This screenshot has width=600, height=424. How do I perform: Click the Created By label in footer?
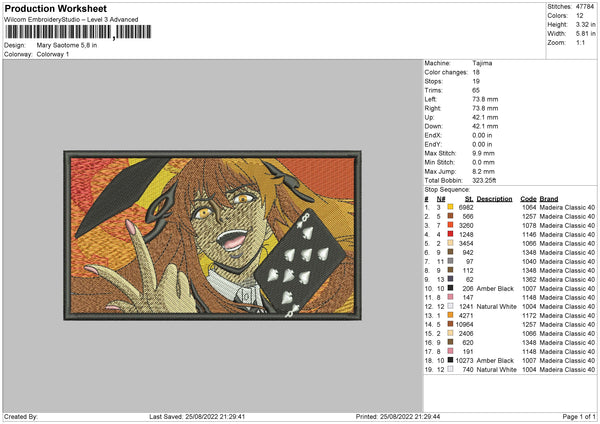click(x=21, y=416)
